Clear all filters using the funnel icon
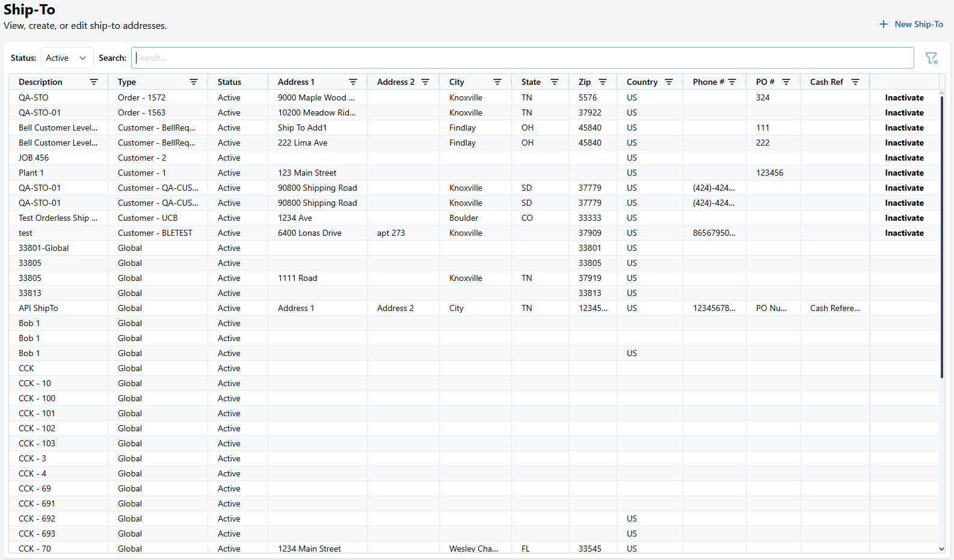Viewport: 954px width, 560px height. [x=931, y=58]
